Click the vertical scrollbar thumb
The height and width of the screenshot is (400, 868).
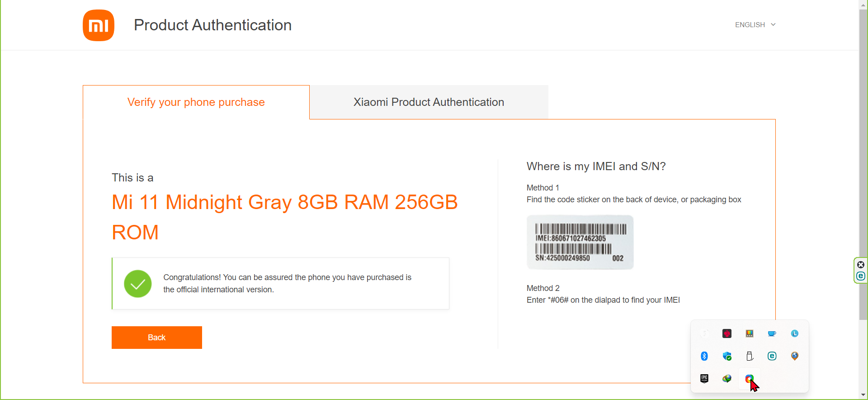click(x=863, y=165)
